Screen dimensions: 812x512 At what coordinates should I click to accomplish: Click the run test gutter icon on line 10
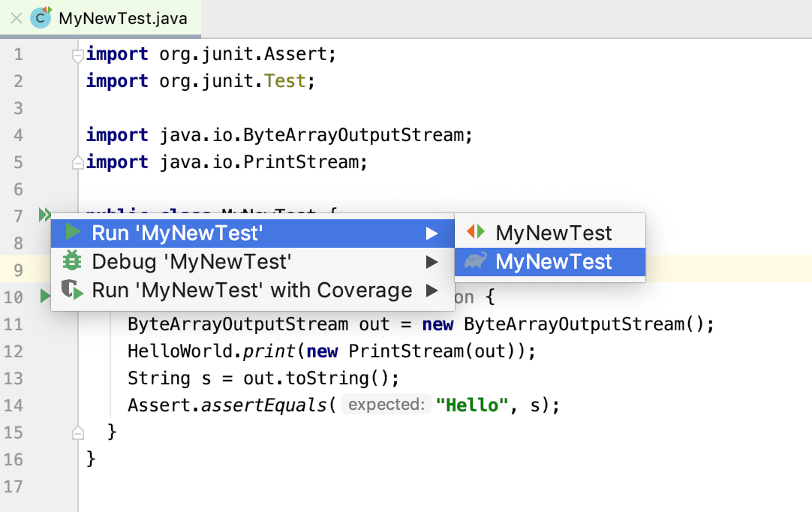click(45, 297)
